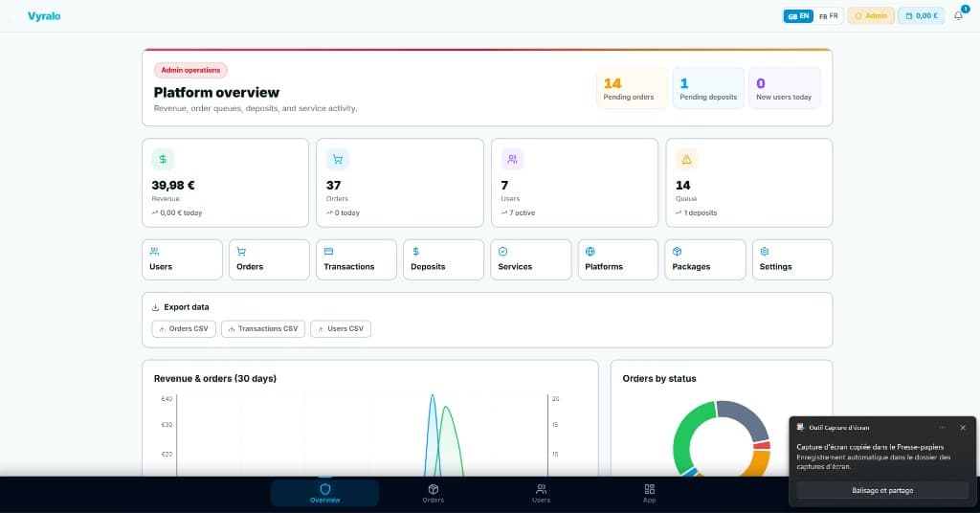Click the Revenue & orders (30 days) heading
Image resolution: width=980 pixels, height=513 pixels.
point(215,379)
